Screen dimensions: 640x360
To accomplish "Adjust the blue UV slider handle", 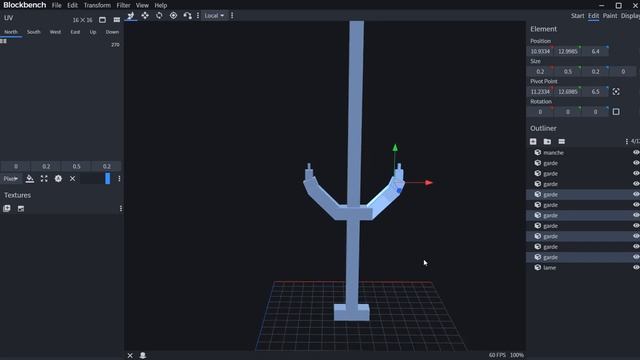I will pyautogui.click(x=108, y=178).
